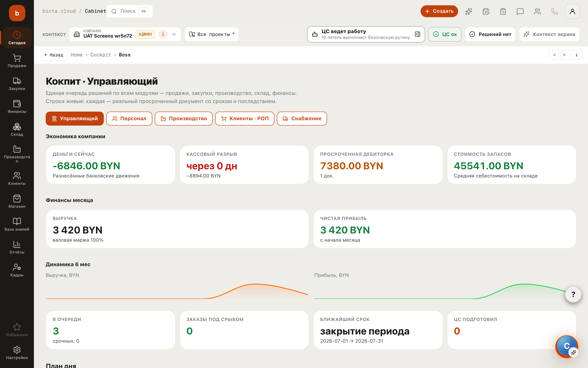This screenshot has height=368, width=588.
Task: Click the Создать button
Action: click(x=439, y=11)
